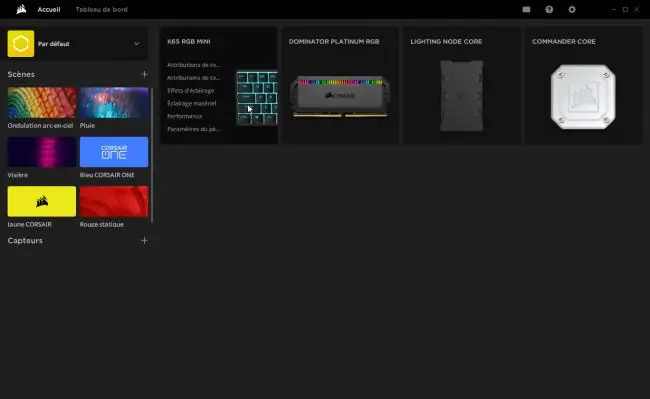Open Effets d'éclairage for K65 RGB MINI

point(191,90)
